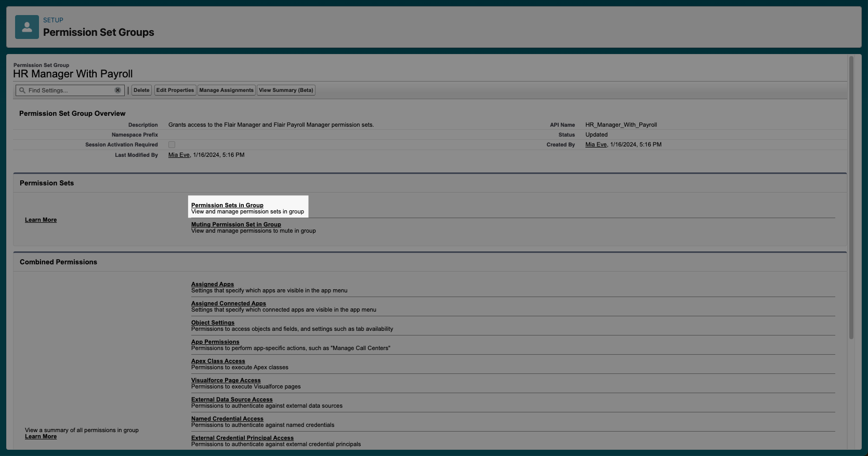Viewport: 868px width, 456px height.
Task: Open Object Settings link
Action: pyautogui.click(x=213, y=323)
